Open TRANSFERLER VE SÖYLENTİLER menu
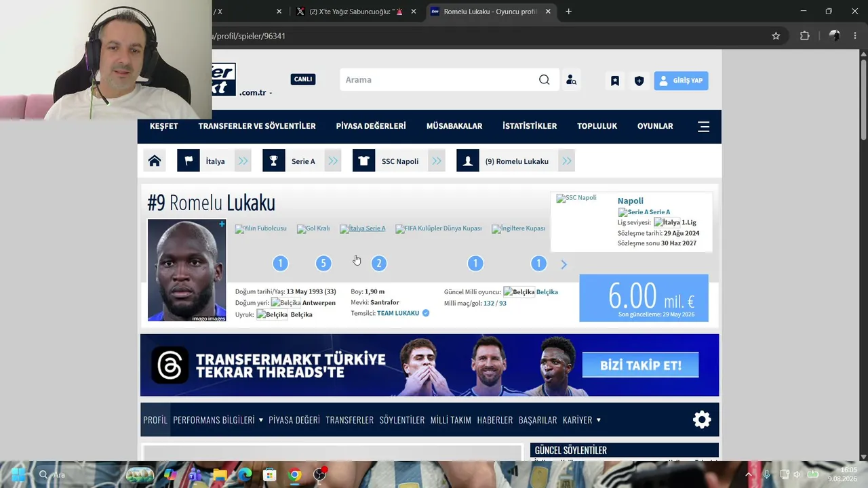Screen dimensions: 868x488 (x=257, y=126)
